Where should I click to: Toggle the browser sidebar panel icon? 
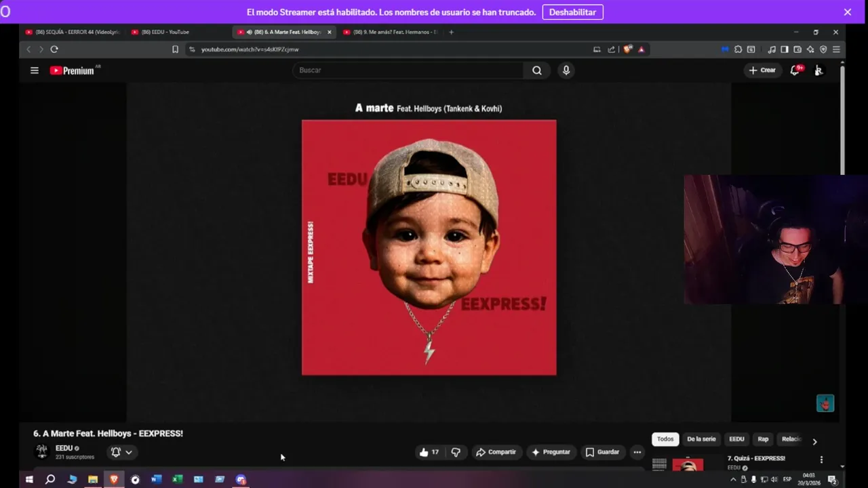(785, 49)
